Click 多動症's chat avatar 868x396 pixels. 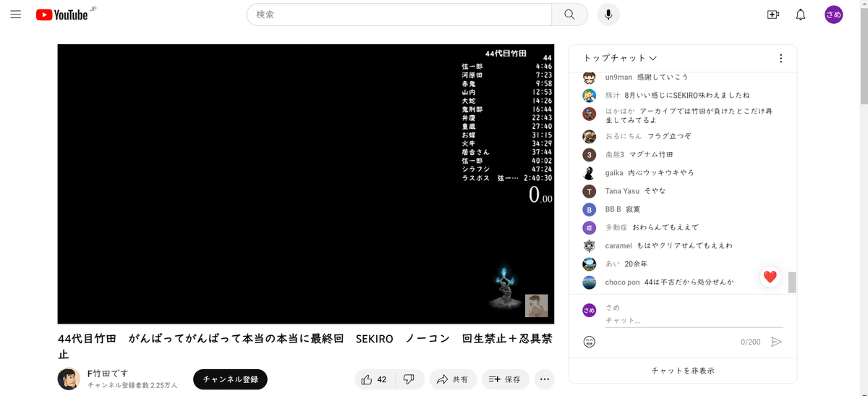590,227
